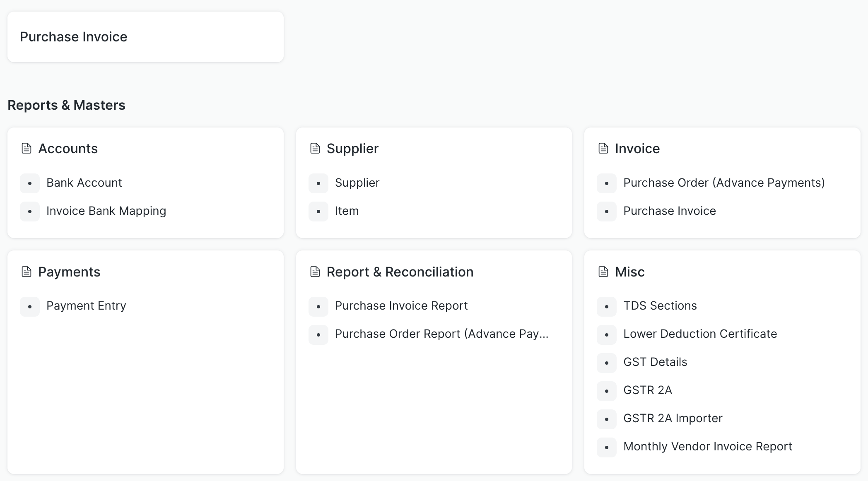Click the Invoice card document icon
868x481 pixels.
coord(603,148)
